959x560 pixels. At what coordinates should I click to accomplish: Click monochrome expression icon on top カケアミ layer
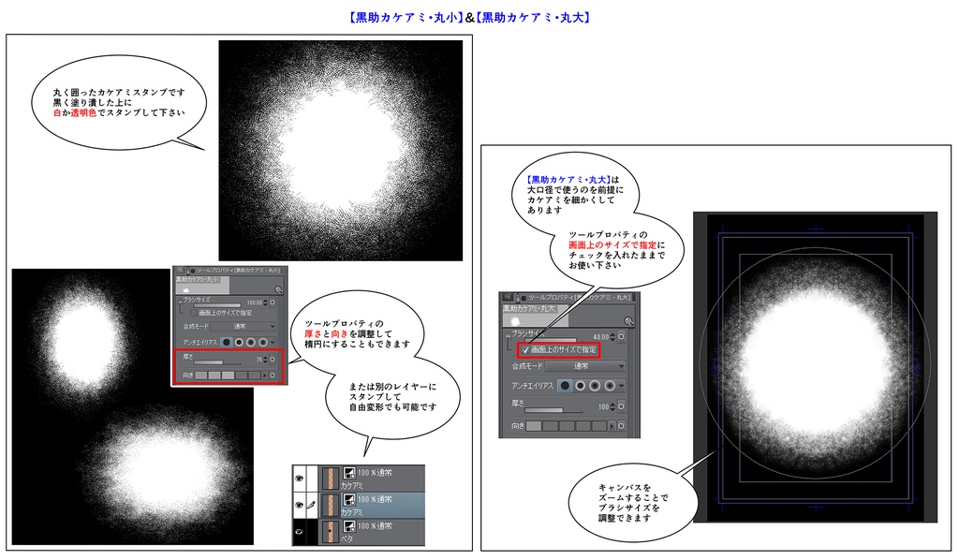pyautogui.click(x=349, y=473)
